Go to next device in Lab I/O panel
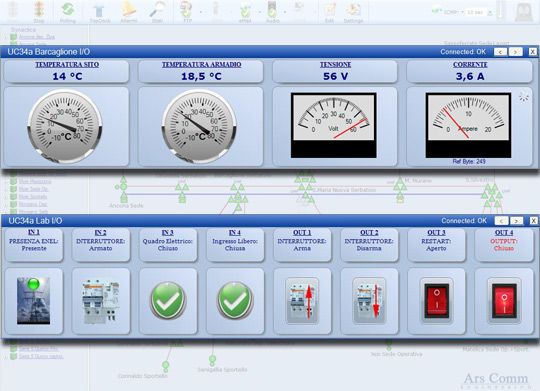The height and width of the screenshot is (391, 540). tap(517, 221)
